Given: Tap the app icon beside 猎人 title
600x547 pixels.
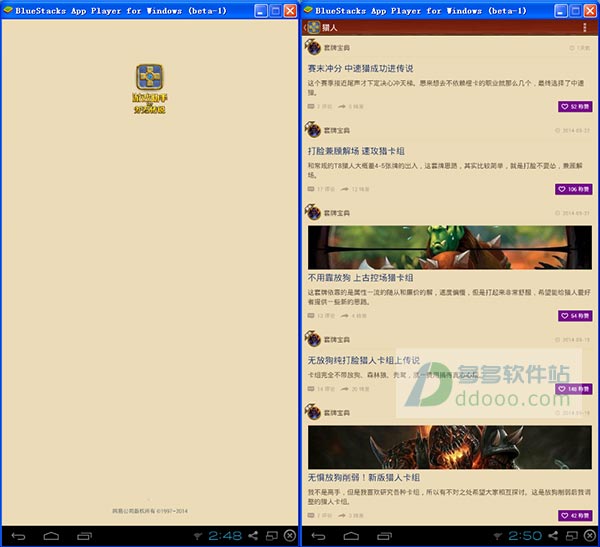Looking at the screenshot, I should click(x=314, y=27).
